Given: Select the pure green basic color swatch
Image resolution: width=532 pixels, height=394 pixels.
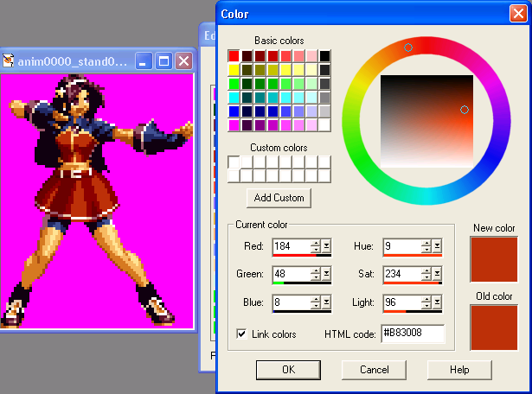Looking at the screenshot, I should tap(234, 84).
